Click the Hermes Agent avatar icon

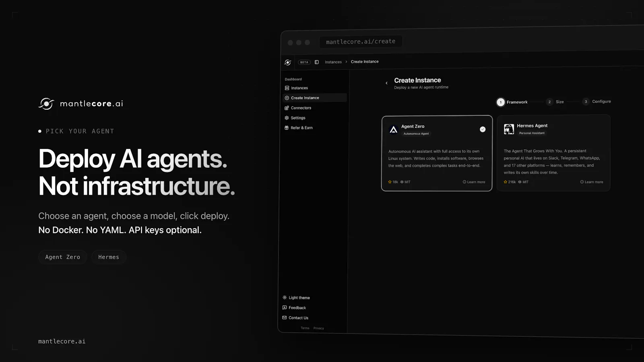509,129
